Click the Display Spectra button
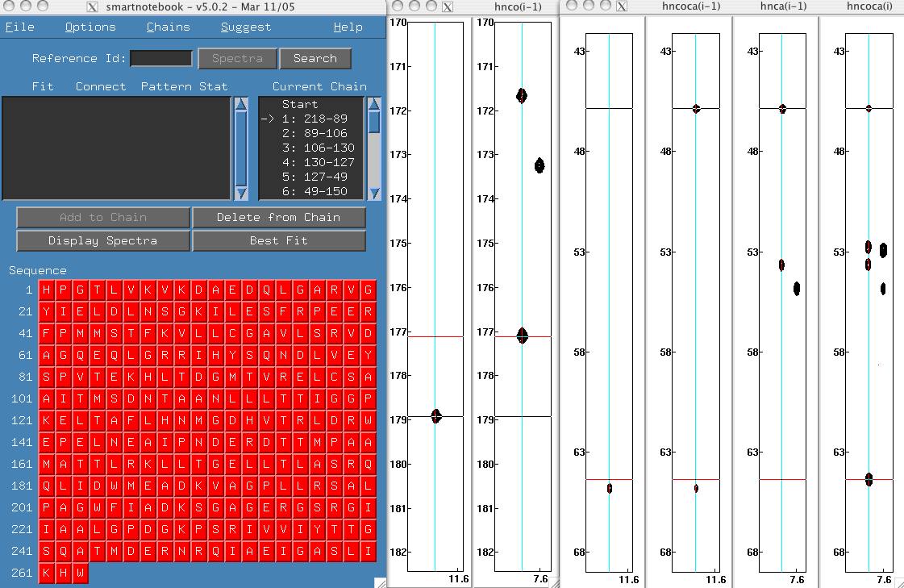This screenshot has height=588, width=904. 102,240
